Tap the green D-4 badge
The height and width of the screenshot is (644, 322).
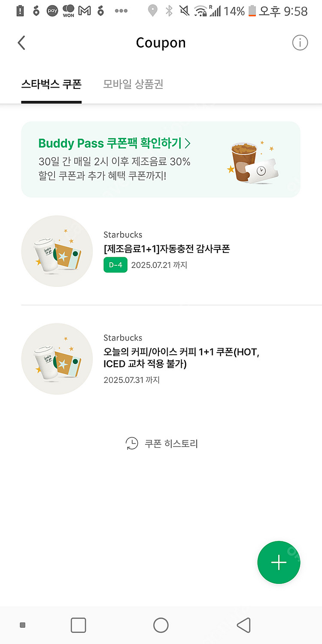(115, 265)
